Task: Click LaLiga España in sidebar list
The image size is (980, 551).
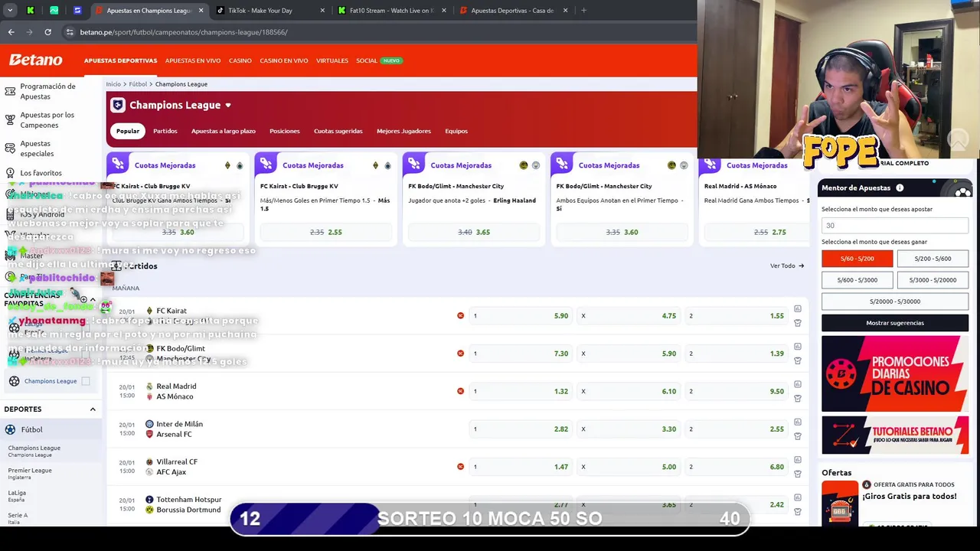Action: coord(17,496)
